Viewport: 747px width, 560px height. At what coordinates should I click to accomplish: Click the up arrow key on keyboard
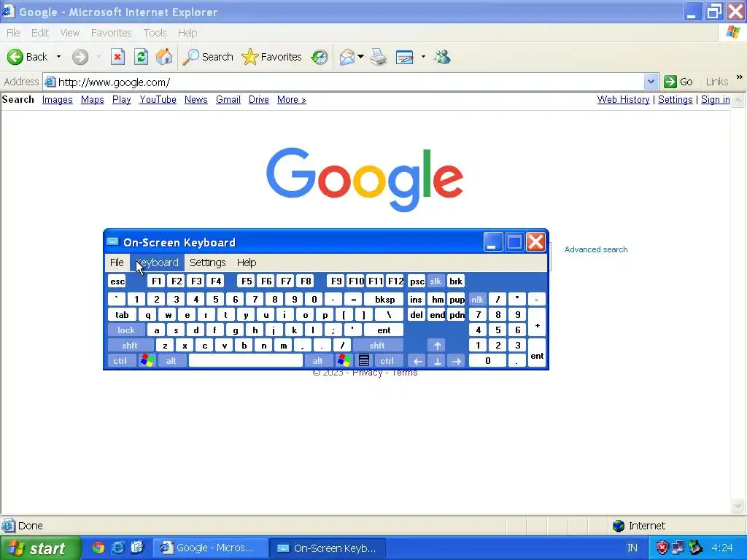point(437,345)
